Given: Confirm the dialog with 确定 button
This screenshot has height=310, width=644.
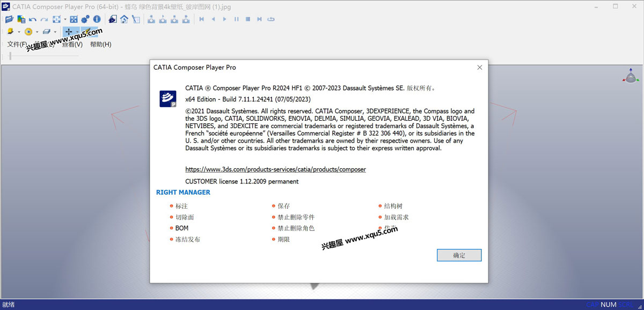Looking at the screenshot, I should coord(459,255).
